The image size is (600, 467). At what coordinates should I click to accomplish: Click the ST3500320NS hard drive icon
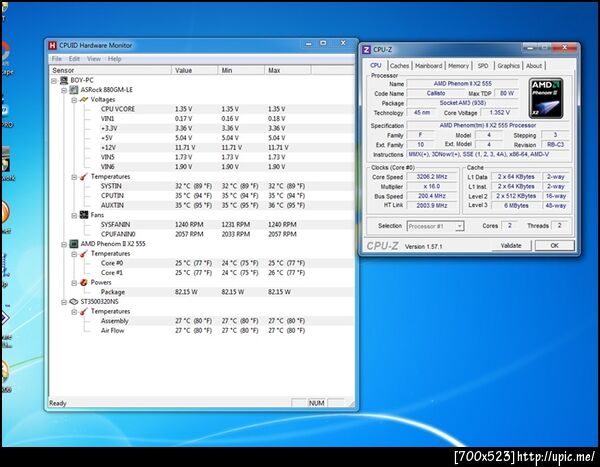(x=73, y=302)
